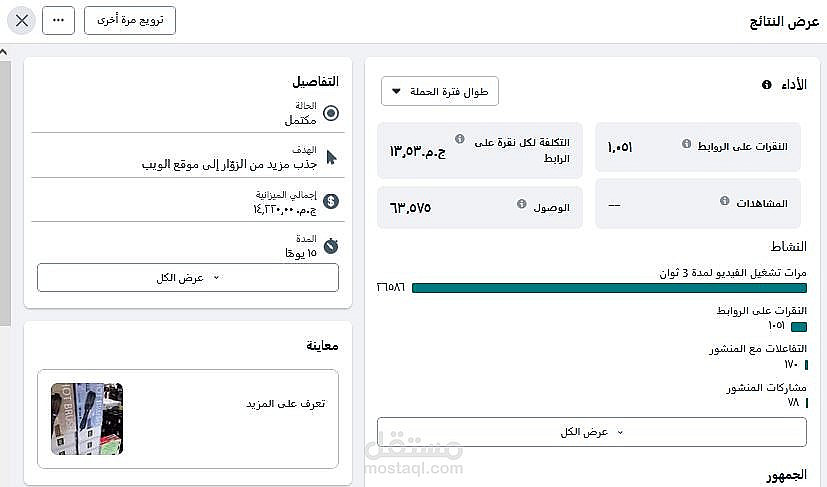The image size is (827, 487).
Task: Click the scrollbar up arrow on left edge
Action: (x=5, y=51)
